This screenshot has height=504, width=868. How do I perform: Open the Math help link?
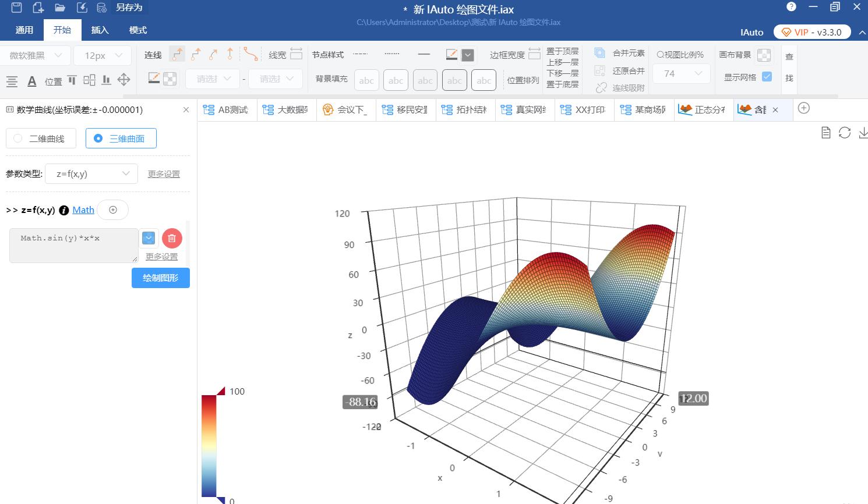[83, 210]
